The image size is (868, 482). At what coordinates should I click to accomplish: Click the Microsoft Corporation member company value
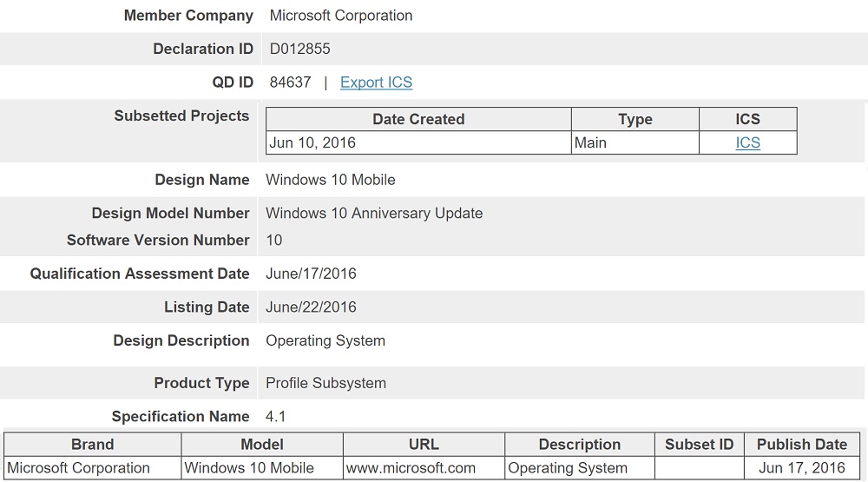pyautogui.click(x=341, y=16)
